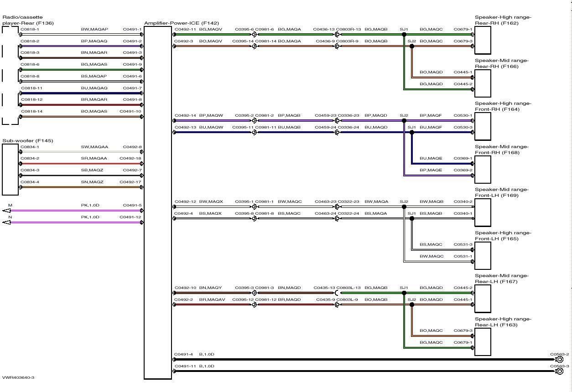Select the C0563-2 ground eyelet symbol

pyautogui.click(x=559, y=360)
